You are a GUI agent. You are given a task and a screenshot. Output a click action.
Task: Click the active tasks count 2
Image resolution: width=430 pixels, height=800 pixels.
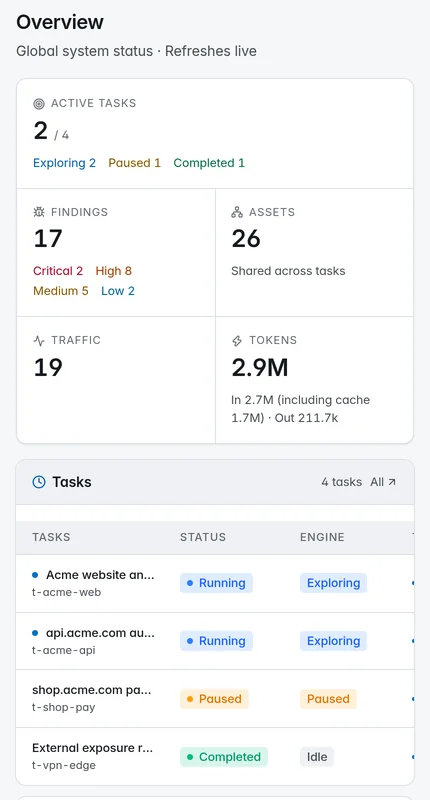coord(40,131)
